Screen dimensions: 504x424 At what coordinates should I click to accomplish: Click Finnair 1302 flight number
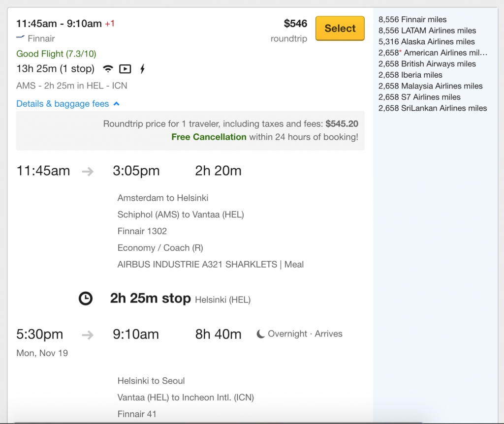click(x=142, y=231)
